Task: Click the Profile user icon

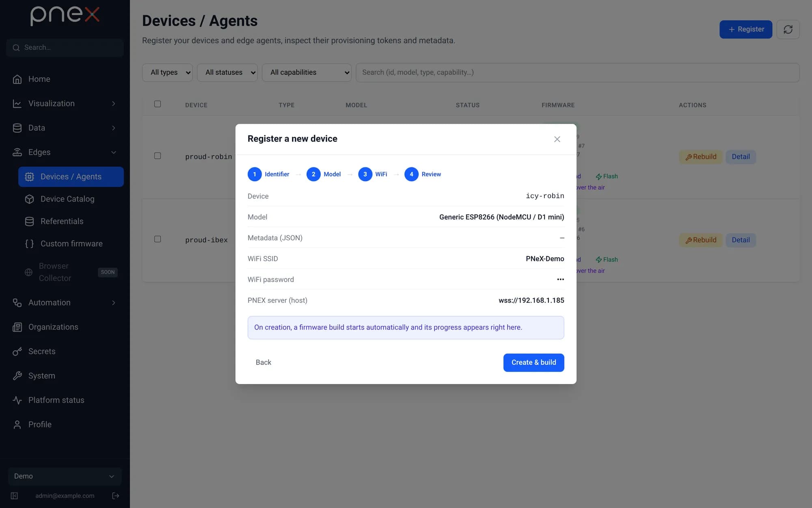Action: coord(17,425)
